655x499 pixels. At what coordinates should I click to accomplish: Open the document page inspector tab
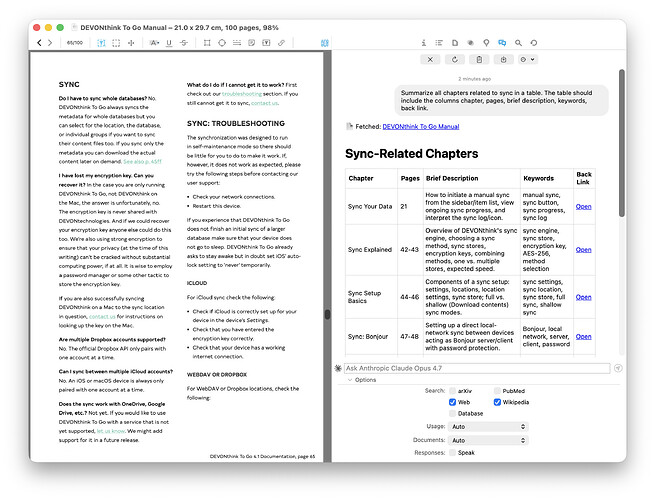(x=455, y=43)
